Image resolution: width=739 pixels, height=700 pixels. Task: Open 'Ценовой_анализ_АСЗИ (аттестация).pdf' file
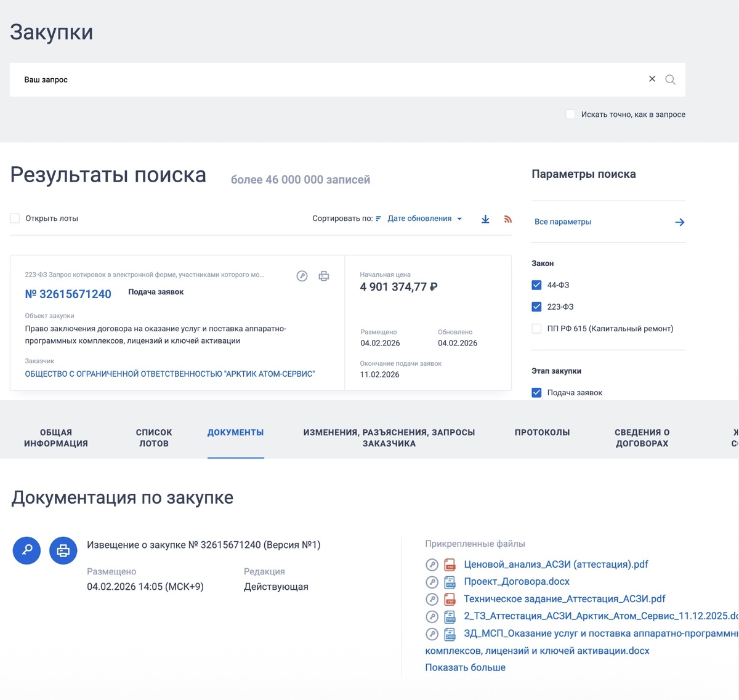pyautogui.click(x=556, y=565)
